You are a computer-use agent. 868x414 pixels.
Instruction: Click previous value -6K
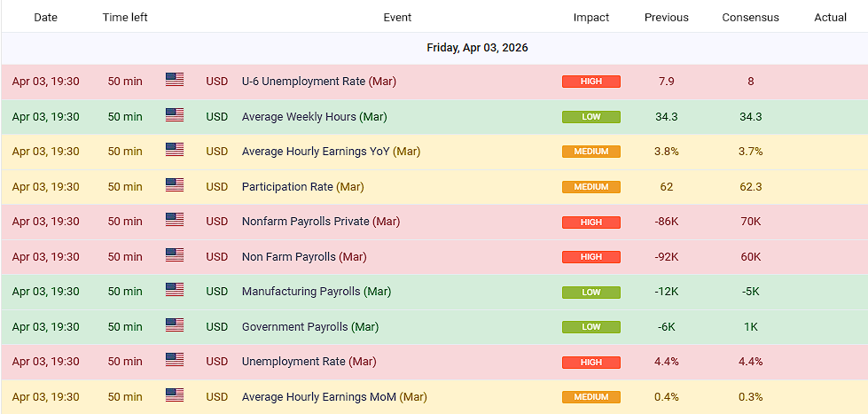pos(667,327)
